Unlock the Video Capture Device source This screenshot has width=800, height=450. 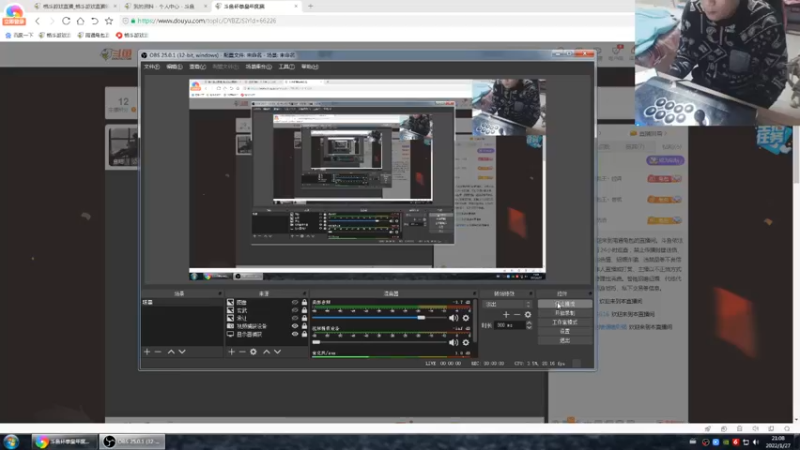[305, 326]
